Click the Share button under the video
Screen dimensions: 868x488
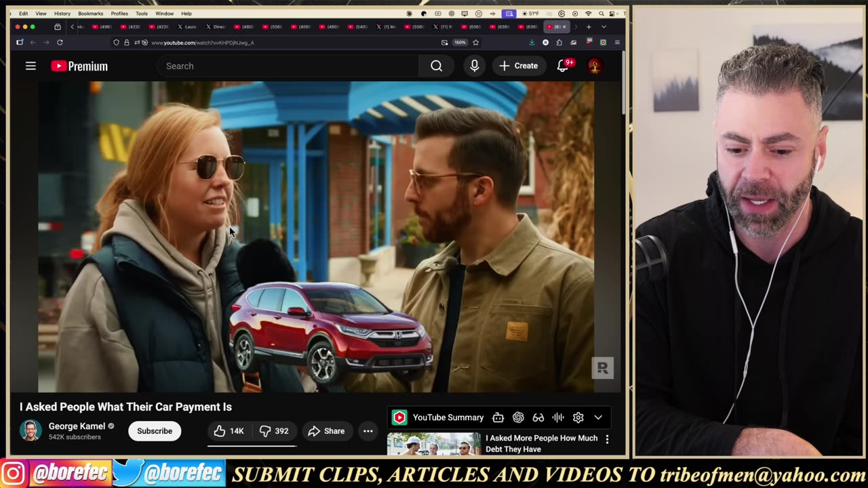[326, 431]
